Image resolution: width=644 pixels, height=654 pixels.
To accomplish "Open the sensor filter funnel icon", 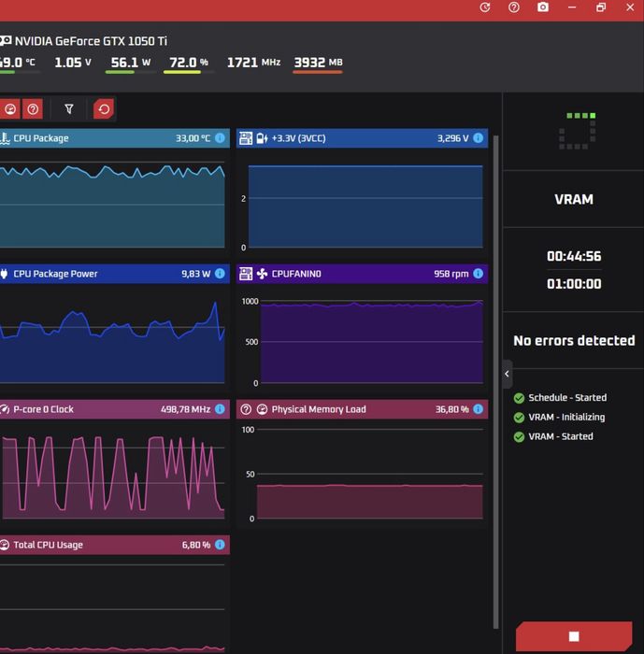I will coord(69,109).
